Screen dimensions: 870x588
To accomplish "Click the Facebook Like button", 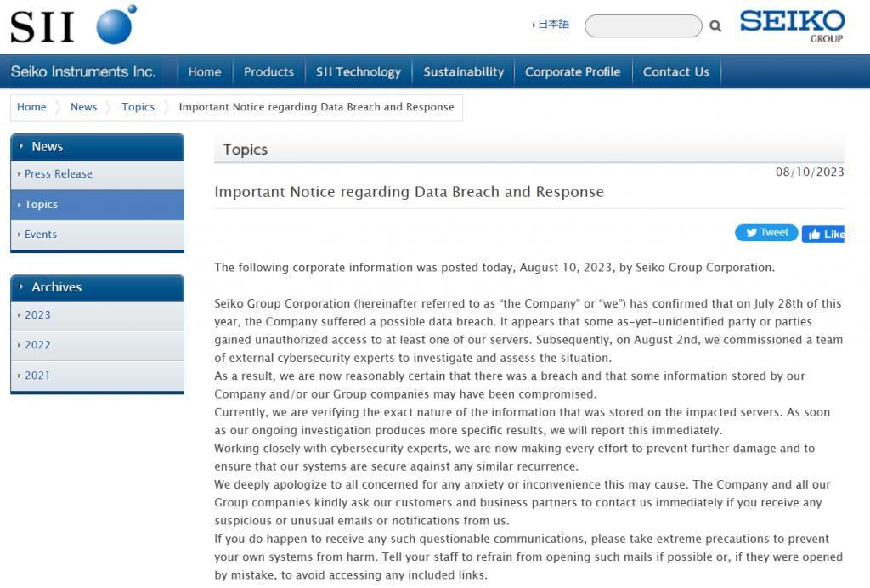I will [x=823, y=234].
